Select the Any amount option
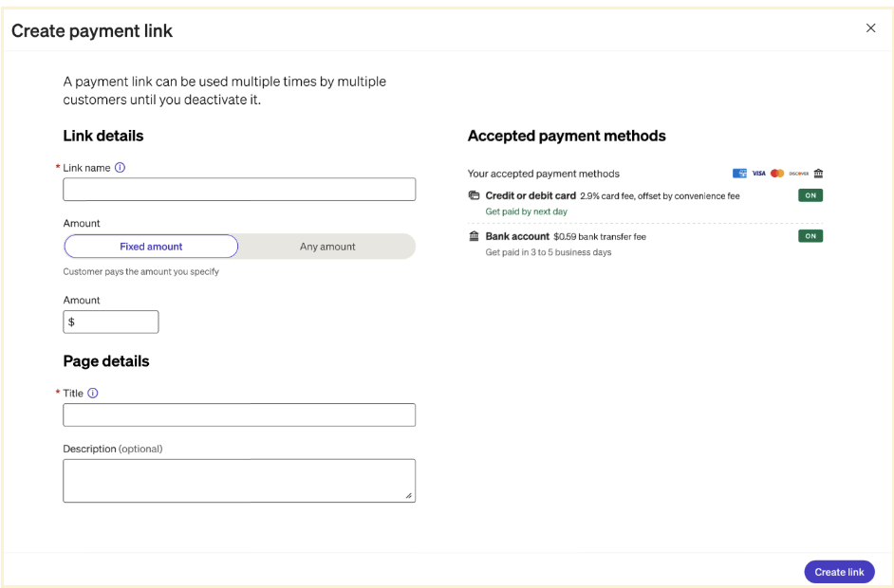894x588 pixels. pos(327,247)
